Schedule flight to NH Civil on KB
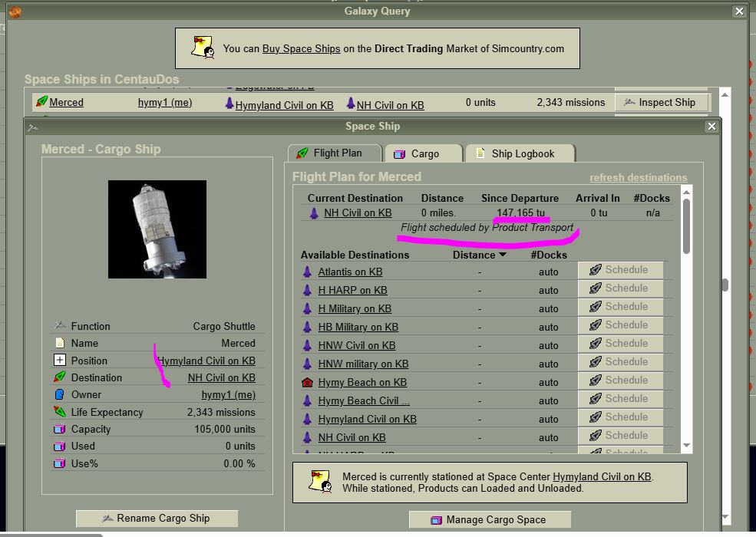 click(620, 435)
